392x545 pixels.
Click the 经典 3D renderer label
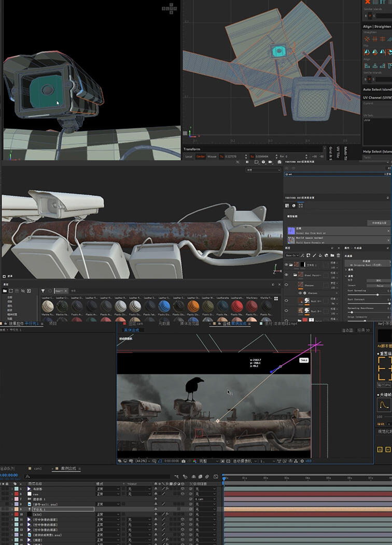(363, 330)
